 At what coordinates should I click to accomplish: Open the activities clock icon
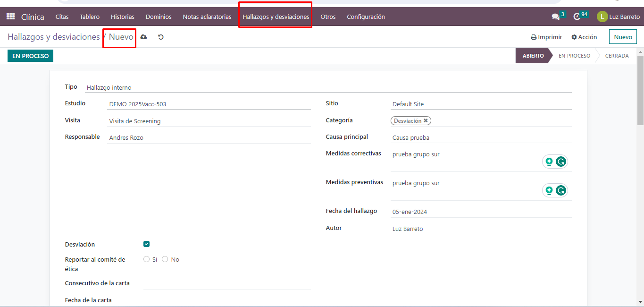point(577,17)
